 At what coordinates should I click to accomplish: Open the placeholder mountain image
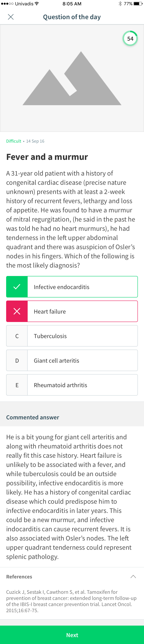[72, 78]
